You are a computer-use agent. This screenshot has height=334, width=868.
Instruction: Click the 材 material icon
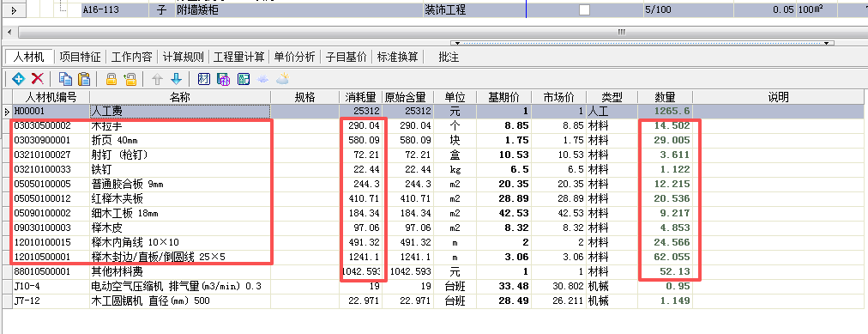(x=204, y=79)
